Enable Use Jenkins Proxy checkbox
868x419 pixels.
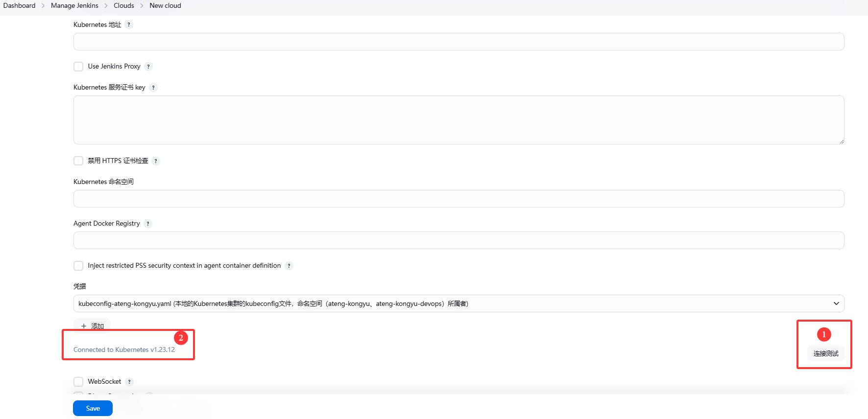[78, 67]
